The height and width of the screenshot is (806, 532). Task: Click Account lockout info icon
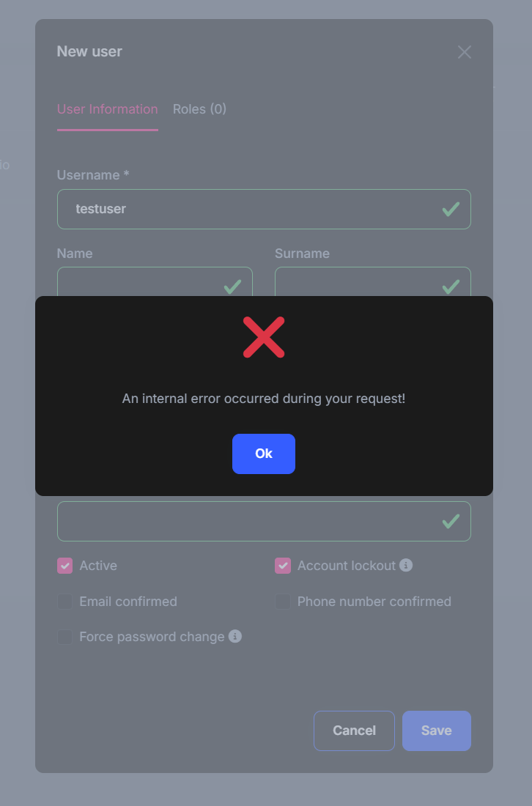[406, 565]
